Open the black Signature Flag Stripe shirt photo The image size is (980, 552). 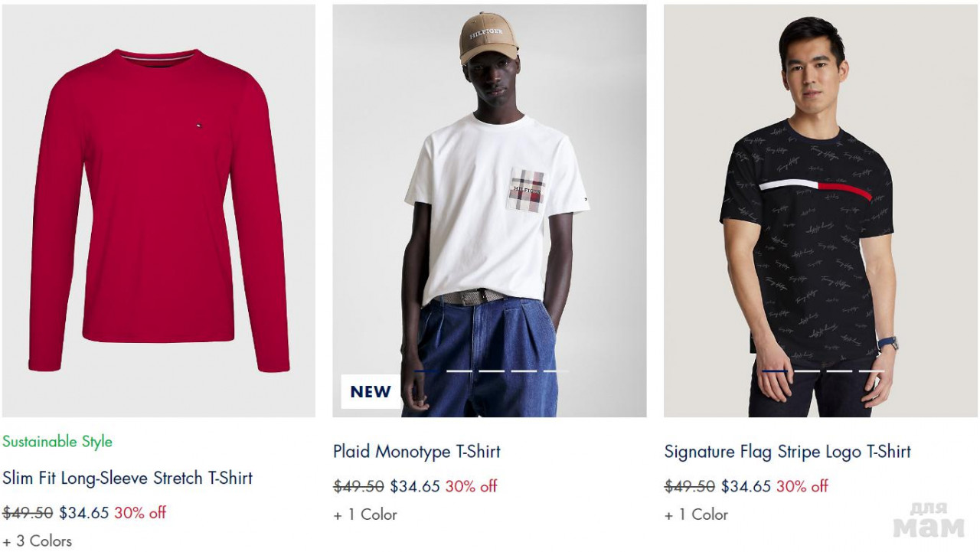coord(820,211)
